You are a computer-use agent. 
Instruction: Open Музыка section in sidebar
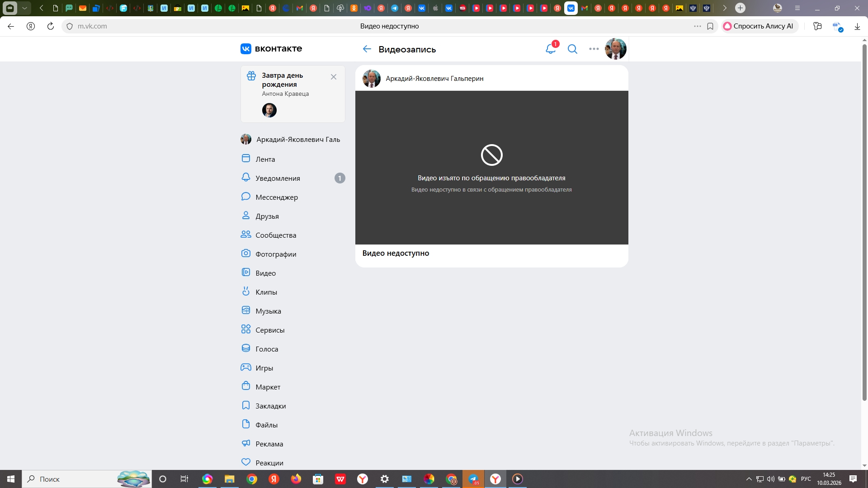tap(268, 311)
